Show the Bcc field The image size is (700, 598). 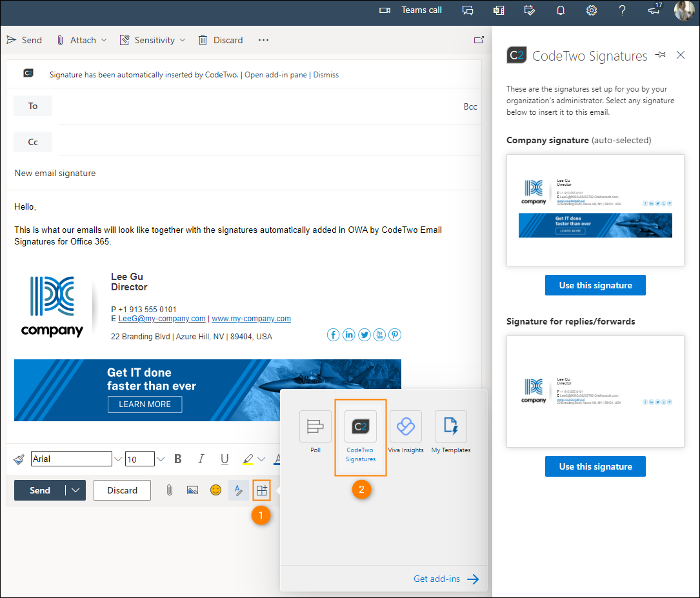(x=470, y=106)
